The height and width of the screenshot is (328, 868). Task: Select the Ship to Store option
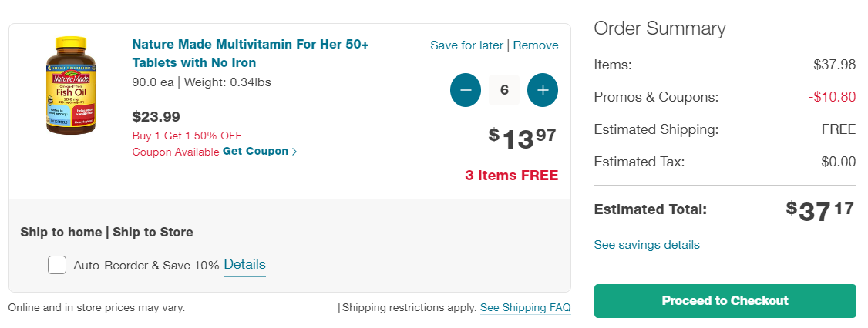click(153, 232)
